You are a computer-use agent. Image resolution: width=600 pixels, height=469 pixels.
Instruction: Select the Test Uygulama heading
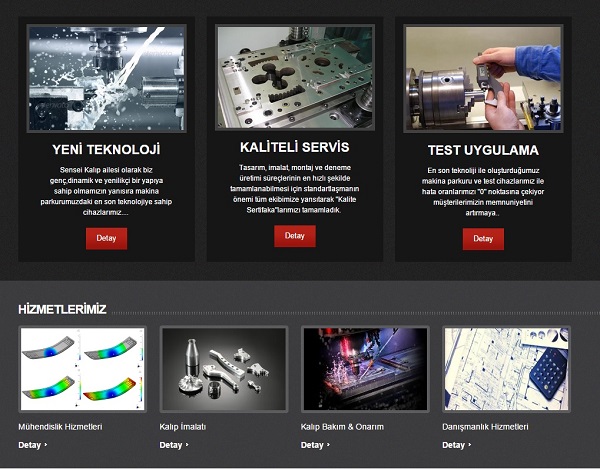click(483, 150)
